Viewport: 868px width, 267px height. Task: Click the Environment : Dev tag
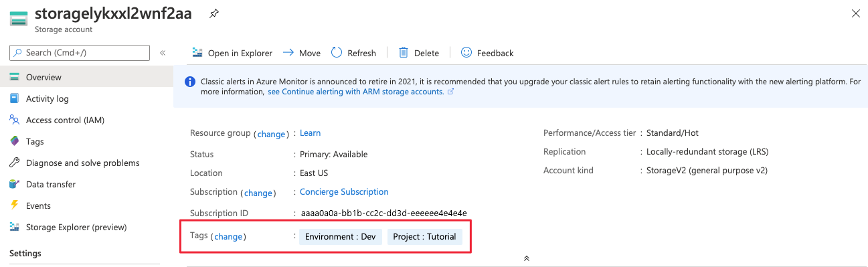point(341,237)
